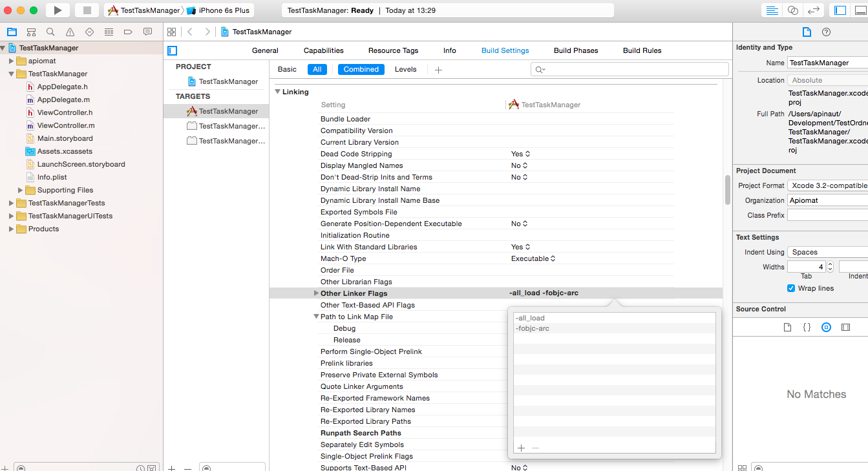Click the build settings search field
The image size is (868, 471).
[x=630, y=69]
